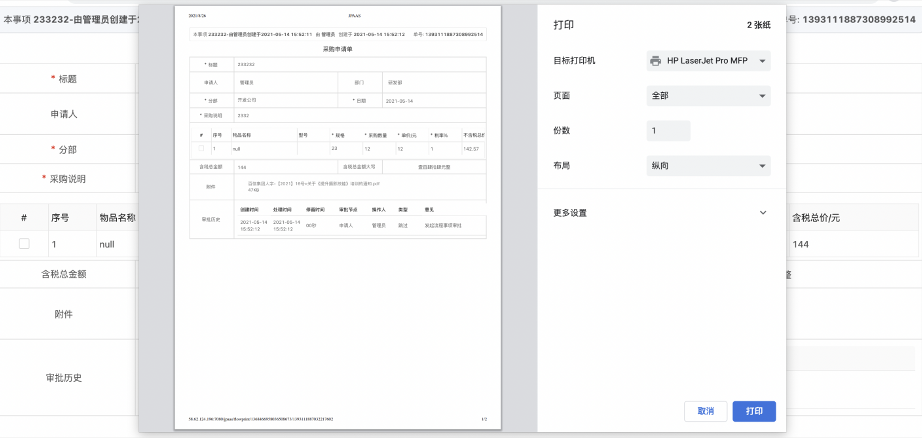Open the pages dropdown set to 全部
The width and height of the screenshot is (922, 438).
(x=709, y=96)
